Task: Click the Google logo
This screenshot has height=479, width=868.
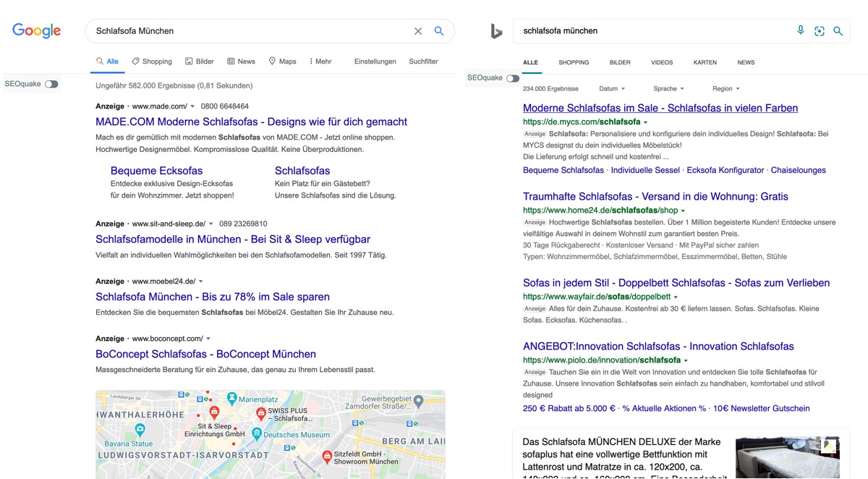Action: (36, 30)
